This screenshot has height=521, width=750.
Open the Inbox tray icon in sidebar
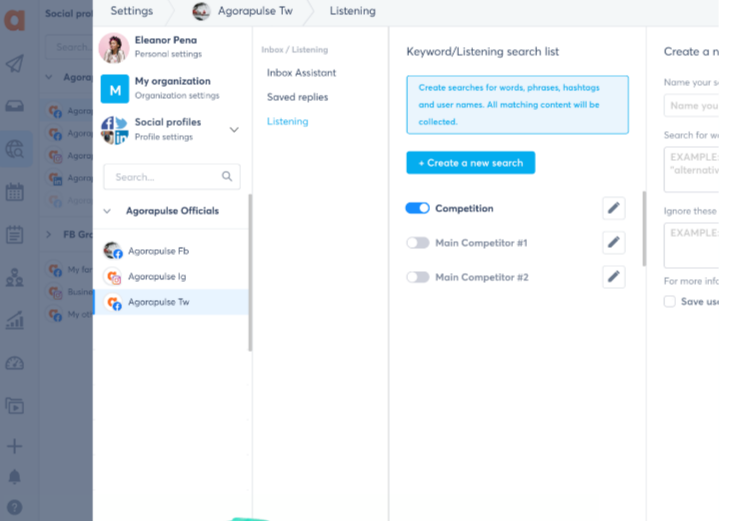point(14,106)
